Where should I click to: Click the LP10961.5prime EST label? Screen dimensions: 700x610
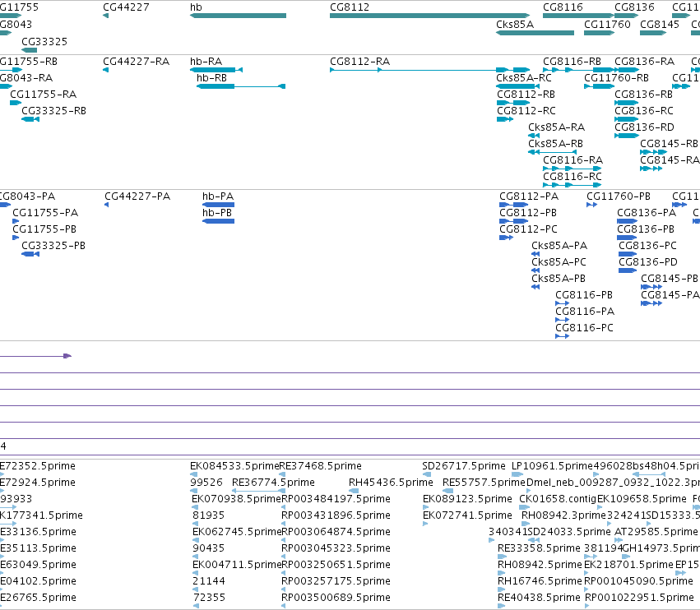click(x=552, y=466)
